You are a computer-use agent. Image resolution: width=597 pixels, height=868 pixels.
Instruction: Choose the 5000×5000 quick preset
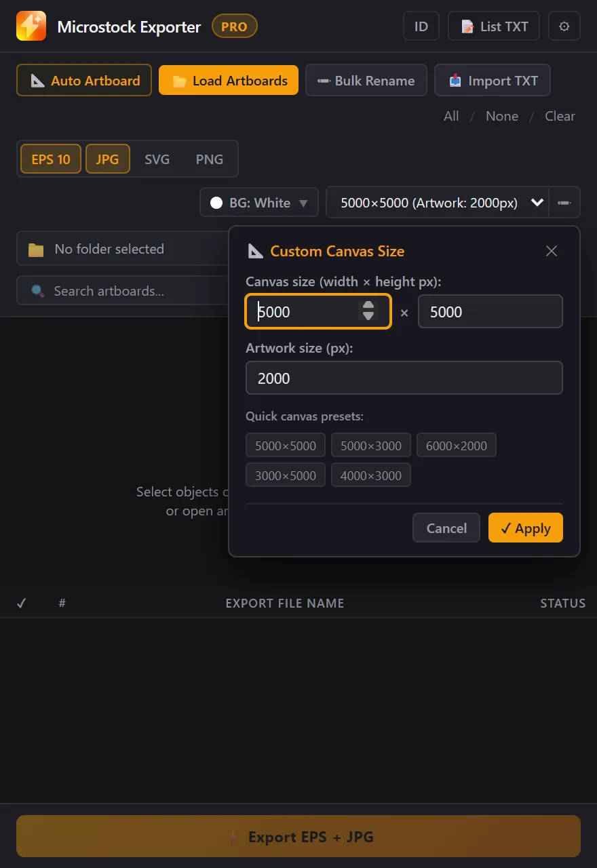[x=286, y=446]
